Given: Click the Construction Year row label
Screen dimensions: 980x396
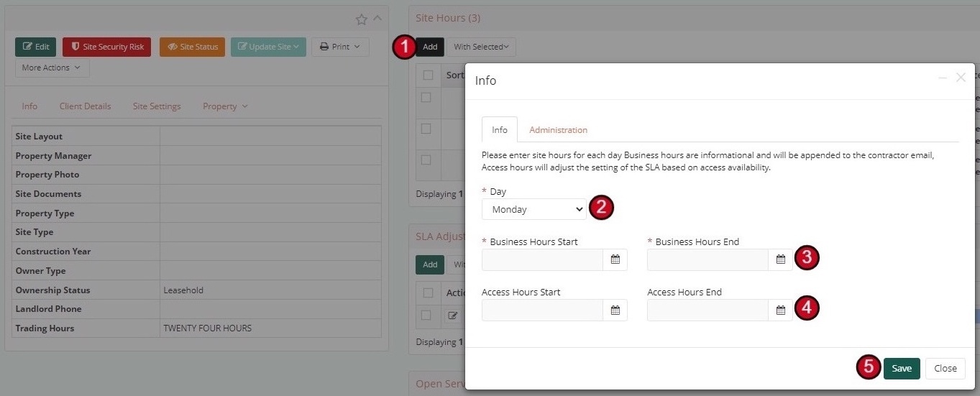Looking at the screenshot, I should tap(53, 252).
